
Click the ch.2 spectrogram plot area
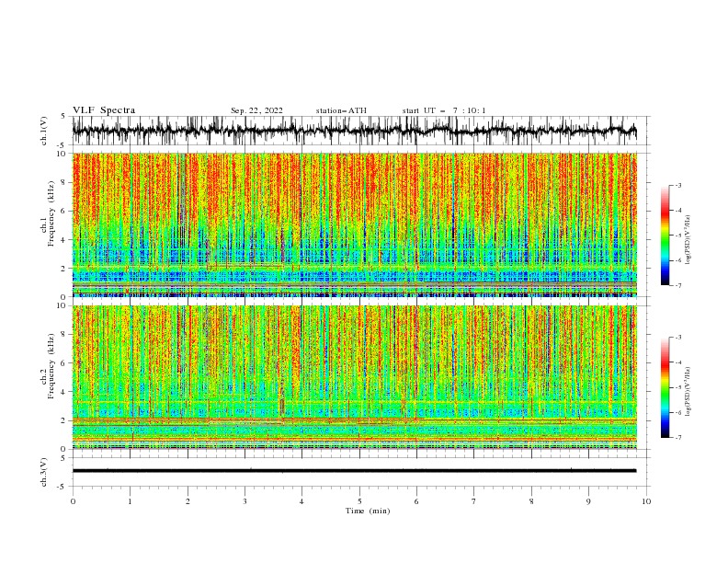(x=355, y=377)
